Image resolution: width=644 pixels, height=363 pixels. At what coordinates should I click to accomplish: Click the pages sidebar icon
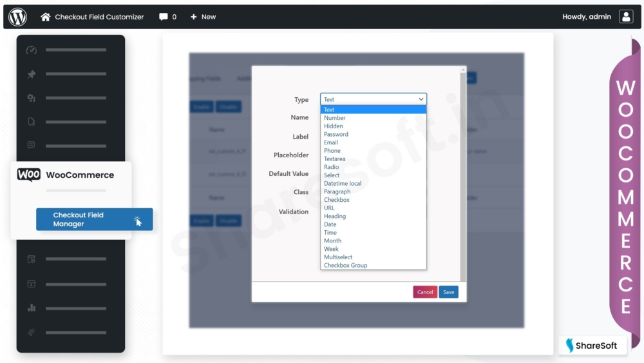tap(31, 122)
